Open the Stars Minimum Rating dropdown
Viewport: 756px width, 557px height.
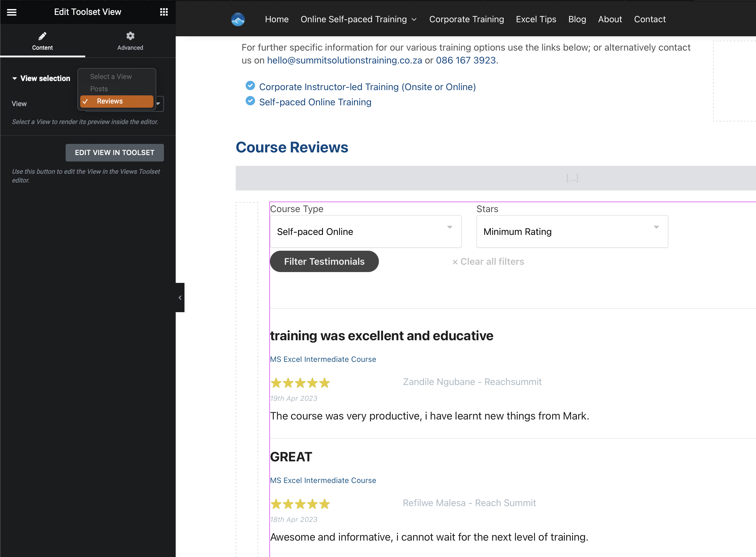pyautogui.click(x=572, y=232)
